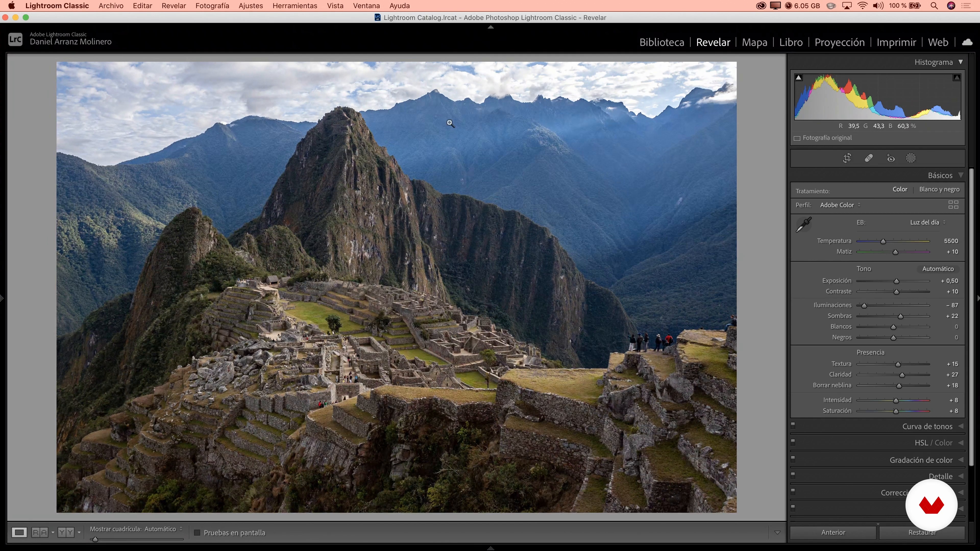This screenshot has width=980, height=551.
Task: Enable Pruebas en pantalla checkbox
Action: click(197, 532)
